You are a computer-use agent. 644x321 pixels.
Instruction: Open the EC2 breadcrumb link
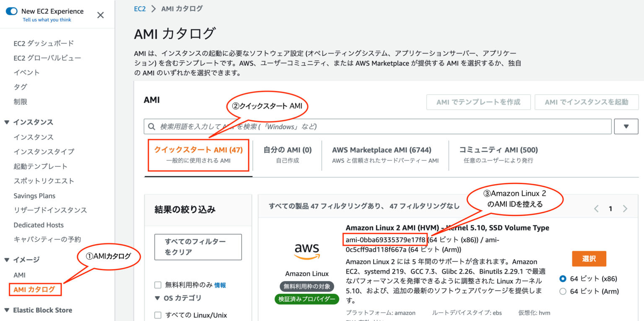140,8
